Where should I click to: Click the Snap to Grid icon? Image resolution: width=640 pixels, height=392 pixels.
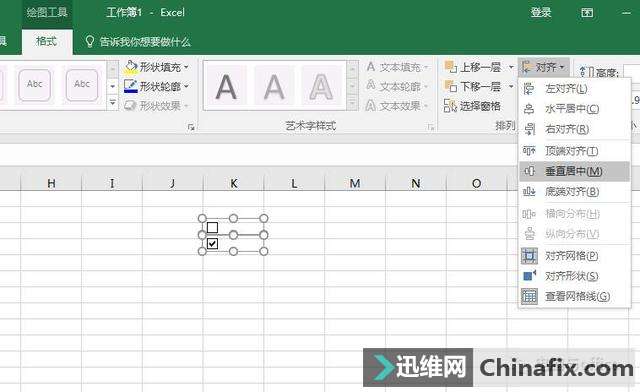(x=529, y=256)
